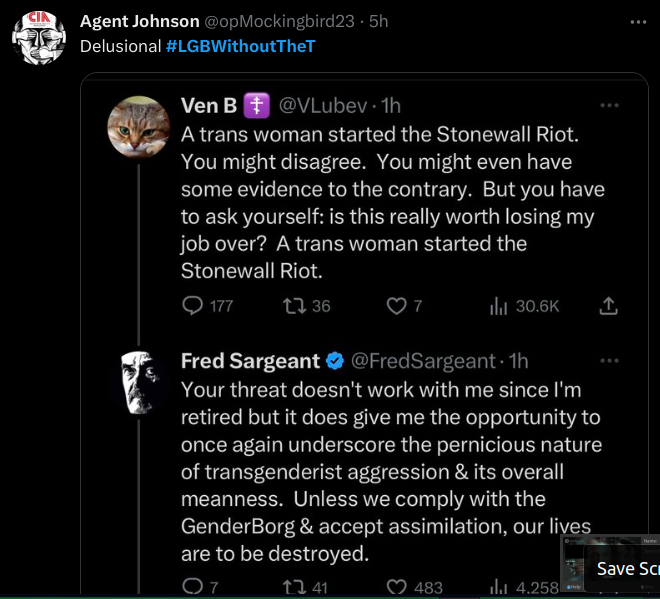The width and height of the screenshot is (660, 599).
Task: Like Fred Sargeant's tweet
Action: [398, 587]
